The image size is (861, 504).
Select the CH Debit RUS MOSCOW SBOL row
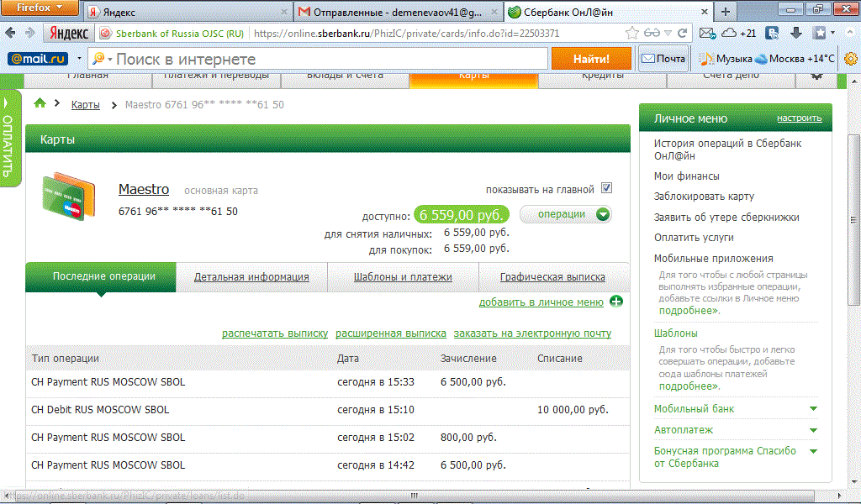point(327,410)
